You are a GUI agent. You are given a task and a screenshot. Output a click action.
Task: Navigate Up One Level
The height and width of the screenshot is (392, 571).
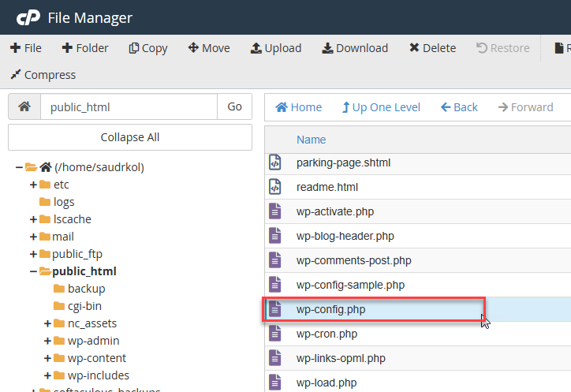coord(381,107)
